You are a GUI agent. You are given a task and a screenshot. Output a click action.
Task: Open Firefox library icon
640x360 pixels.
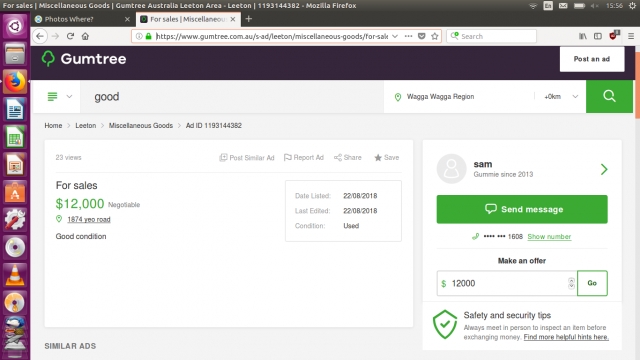pos(583,36)
